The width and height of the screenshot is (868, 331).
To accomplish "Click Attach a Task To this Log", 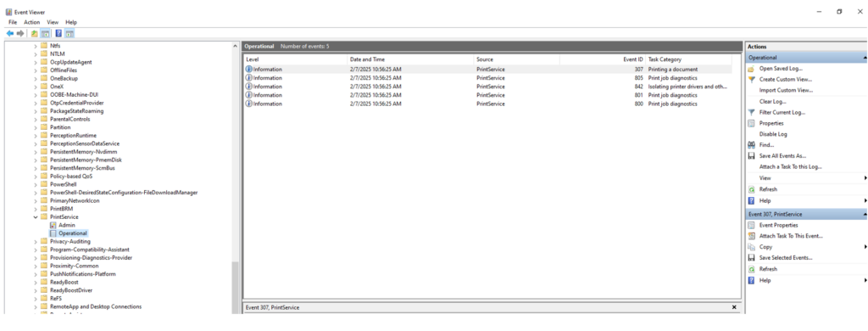I will tap(791, 167).
